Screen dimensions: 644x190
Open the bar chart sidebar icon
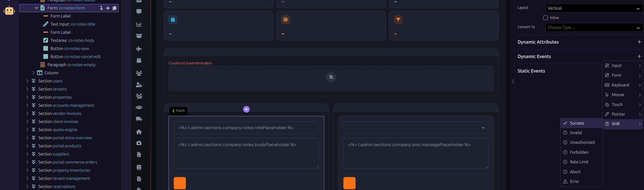pyautogui.click(x=139, y=24)
